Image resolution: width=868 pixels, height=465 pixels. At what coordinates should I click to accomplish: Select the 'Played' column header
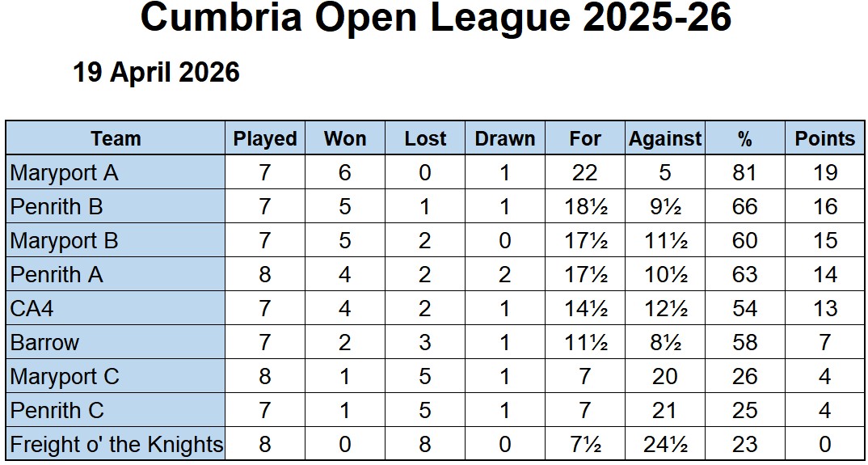click(265, 138)
